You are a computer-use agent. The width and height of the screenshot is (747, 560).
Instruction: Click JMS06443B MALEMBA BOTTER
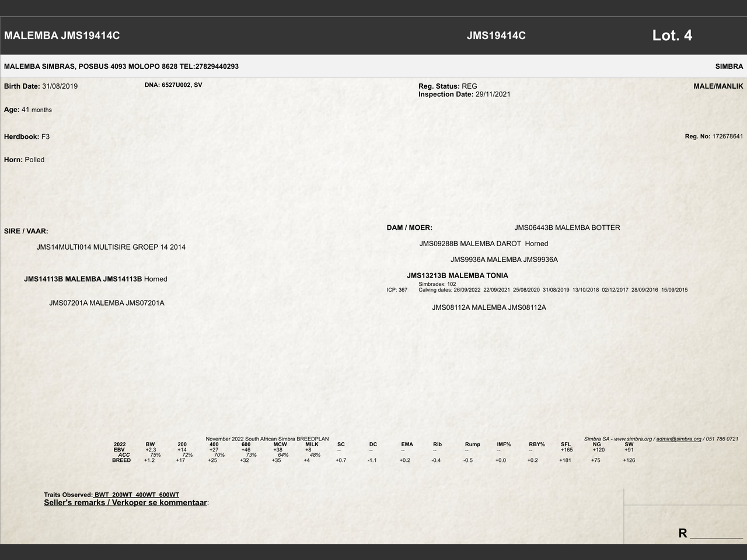pyautogui.click(x=567, y=228)
